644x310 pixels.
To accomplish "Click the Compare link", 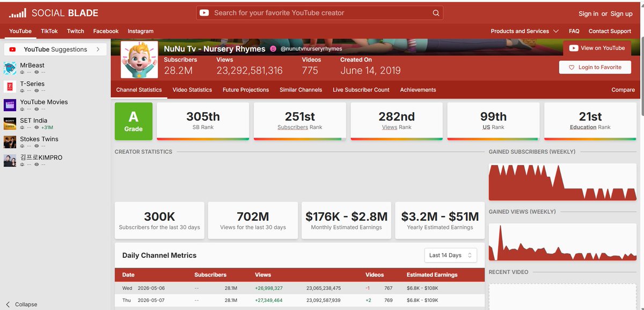I will pos(623,90).
